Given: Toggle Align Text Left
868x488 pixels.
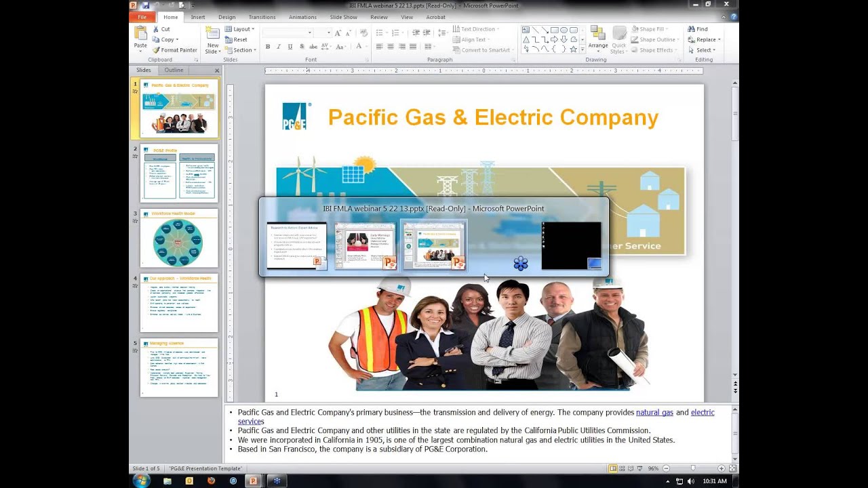Looking at the screenshot, I should 380,47.
